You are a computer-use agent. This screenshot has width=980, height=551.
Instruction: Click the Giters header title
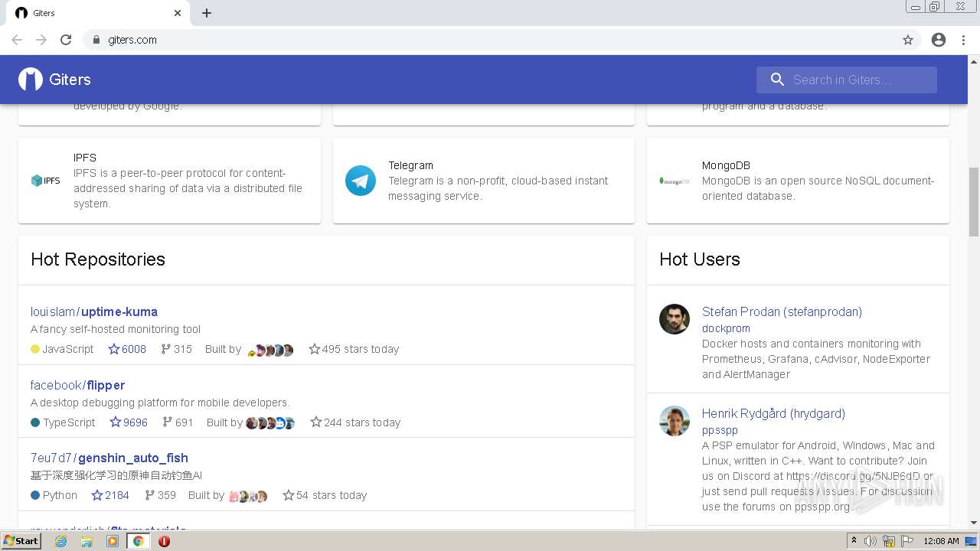click(x=70, y=80)
